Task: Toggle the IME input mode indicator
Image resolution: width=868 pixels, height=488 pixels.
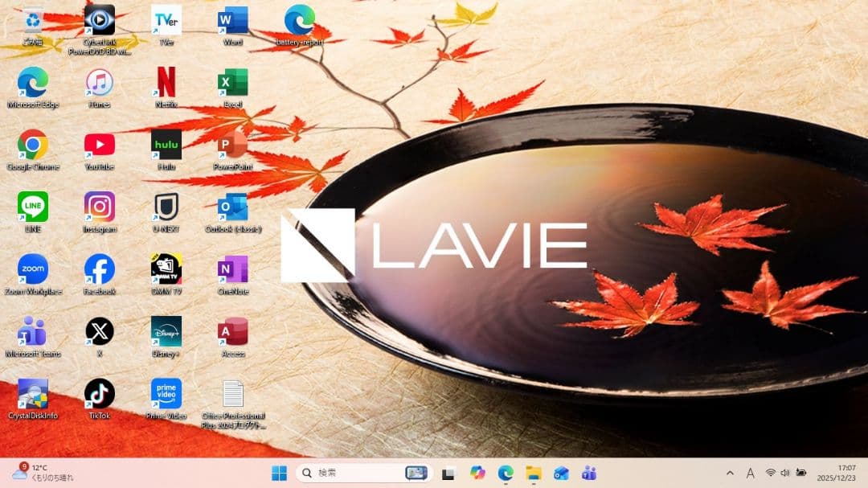Action: click(751, 473)
